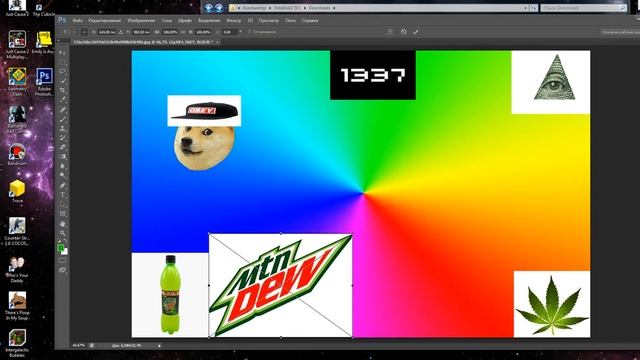Select the Crop tool
This screenshot has height=360, width=640.
pos(62,90)
